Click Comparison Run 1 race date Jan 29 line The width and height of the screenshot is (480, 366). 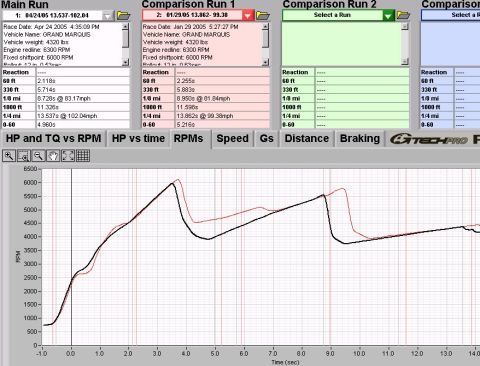190,27
